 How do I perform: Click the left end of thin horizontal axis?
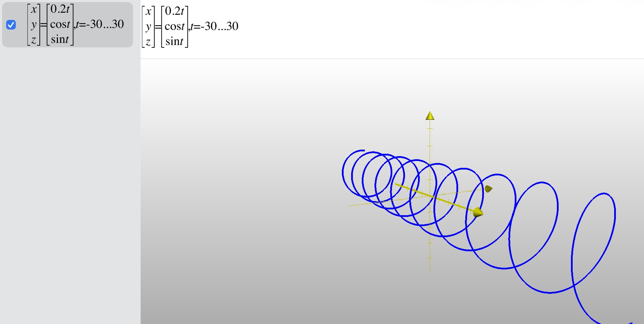(350, 206)
